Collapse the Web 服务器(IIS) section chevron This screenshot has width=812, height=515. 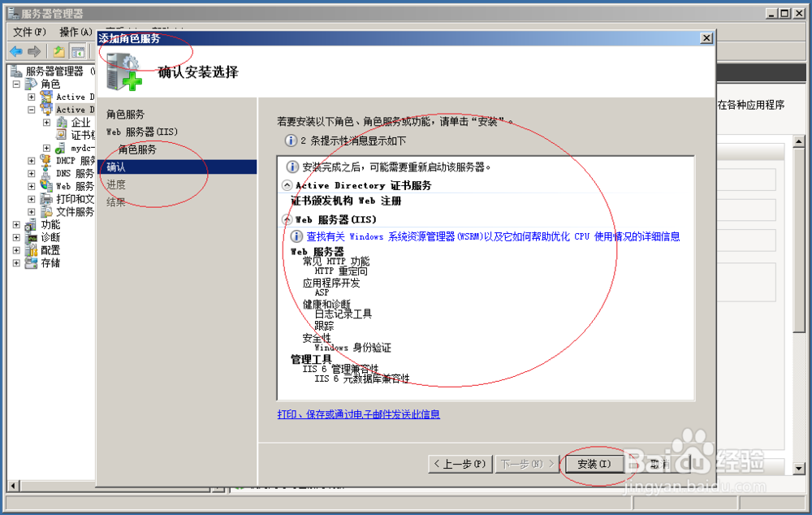click(288, 219)
